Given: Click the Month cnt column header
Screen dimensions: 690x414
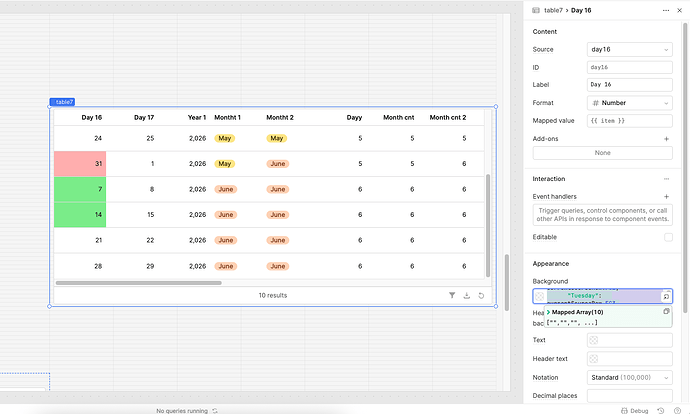Looking at the screenshot, I should coord(399,117).
